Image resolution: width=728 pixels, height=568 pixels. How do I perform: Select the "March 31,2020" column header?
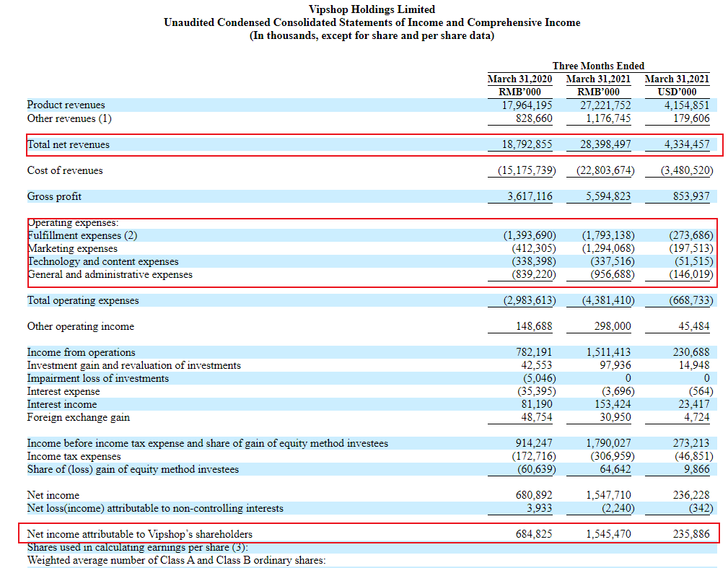(x=519, y=79)
